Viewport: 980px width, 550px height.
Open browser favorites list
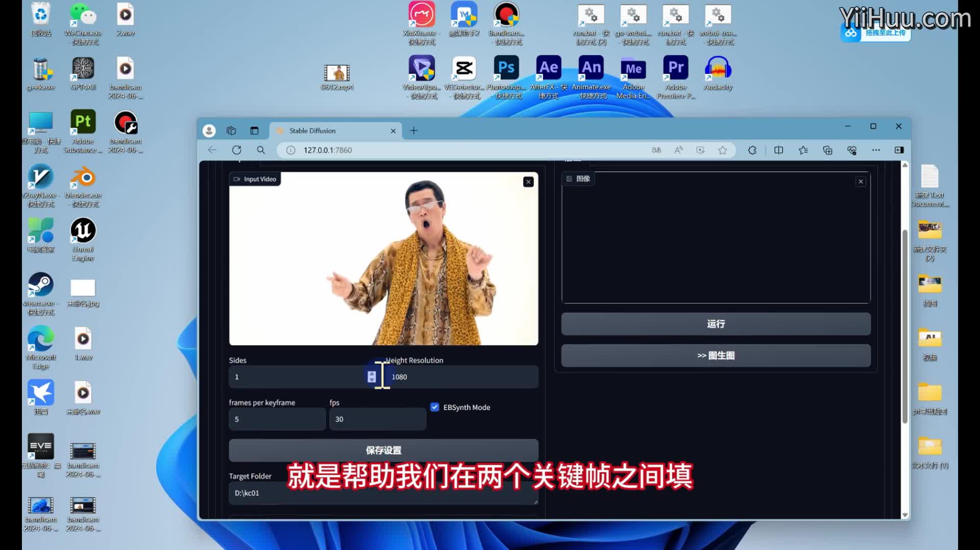(x=803, y=150)
